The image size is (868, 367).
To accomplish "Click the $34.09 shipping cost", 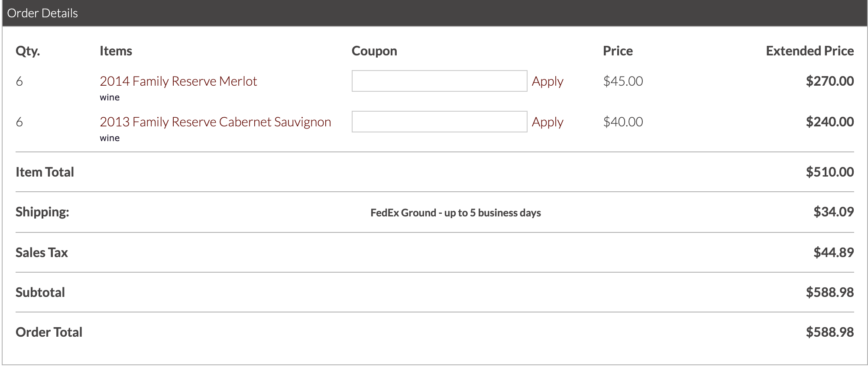I will 833,212.
